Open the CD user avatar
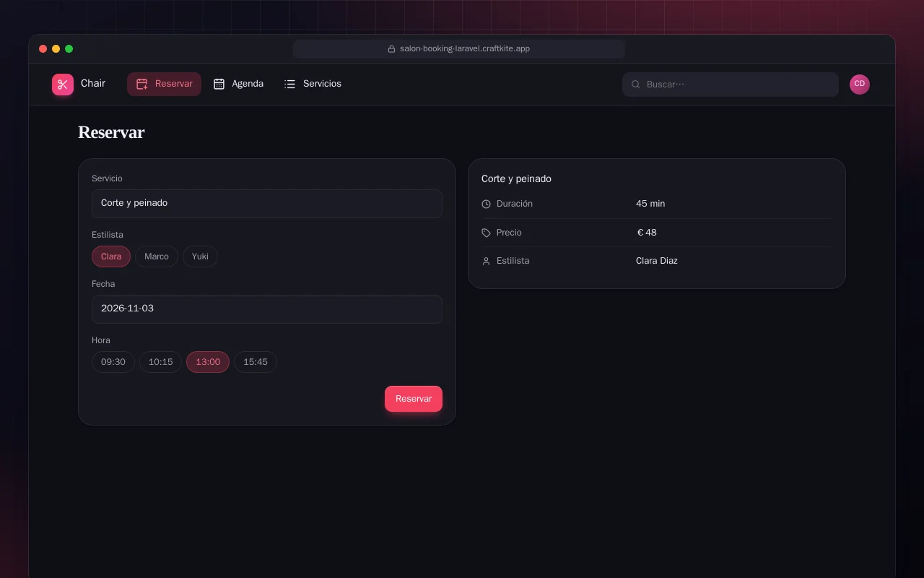This screenshot has width=924, height=578. (x=860, y=85)
